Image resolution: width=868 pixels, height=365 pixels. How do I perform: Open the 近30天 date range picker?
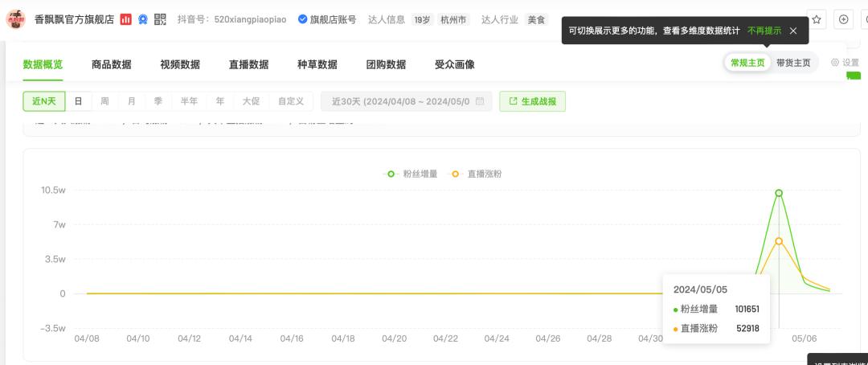pyautogui.click(x=407, y=101)
